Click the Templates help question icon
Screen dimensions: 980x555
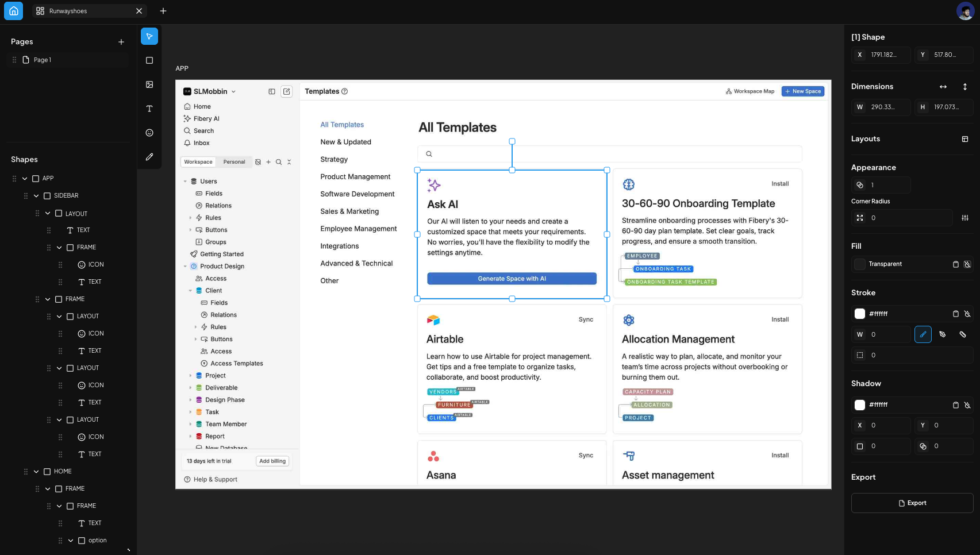pyautogui.click(x=345, y=91)
